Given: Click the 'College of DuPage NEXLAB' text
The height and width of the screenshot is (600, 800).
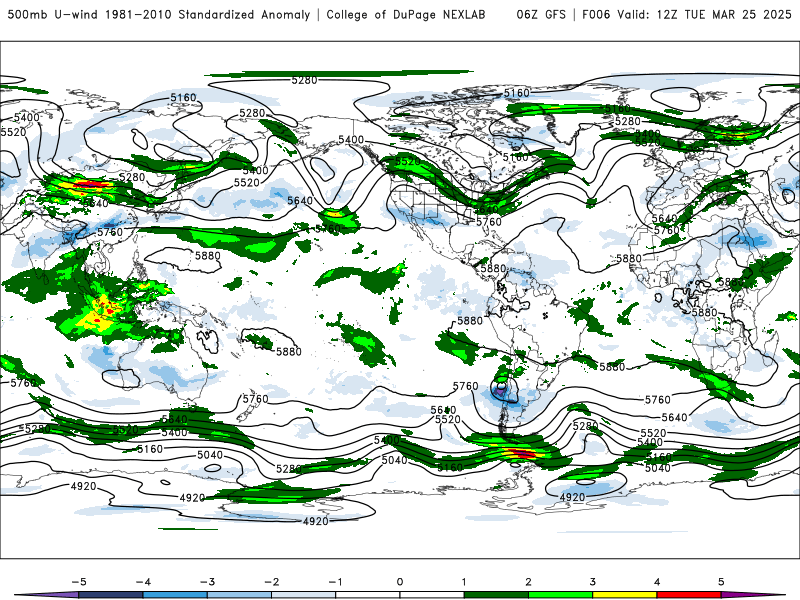Looking at the screenshot, I should (406, 15).
